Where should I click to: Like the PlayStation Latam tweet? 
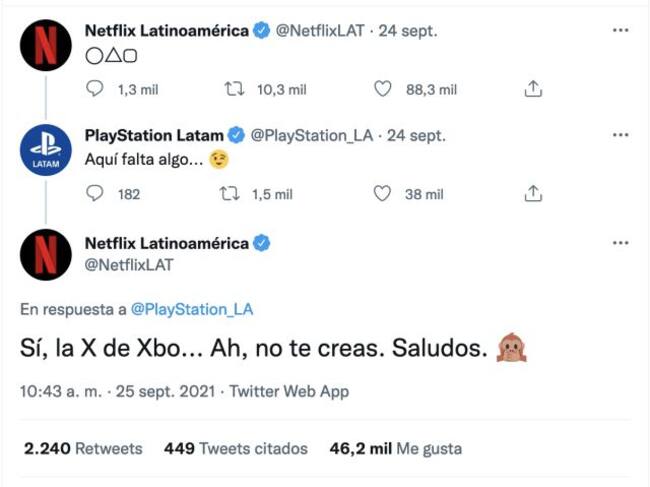(x=381, y=194)
